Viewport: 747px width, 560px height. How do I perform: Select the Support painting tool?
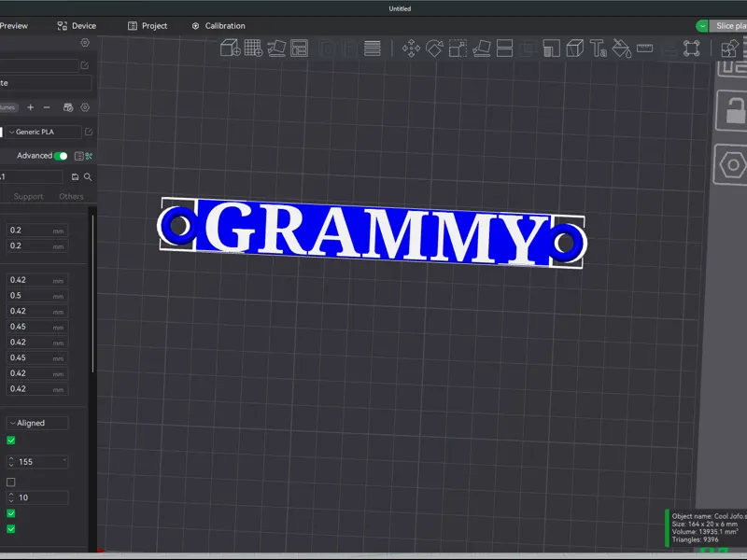coord(551,49)
